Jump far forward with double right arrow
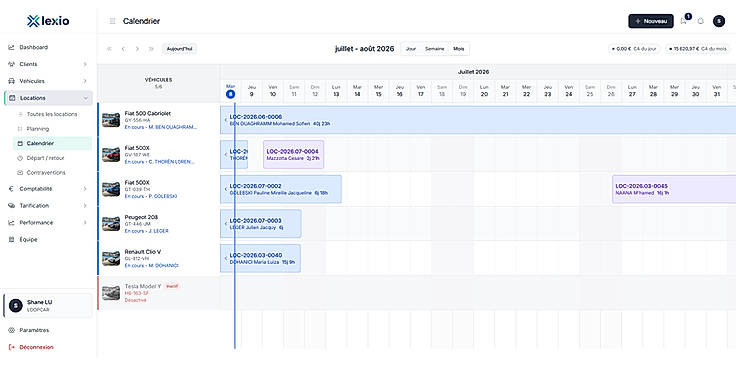The width and height of the screenshot is (736, 368). (x=151, y=49)
